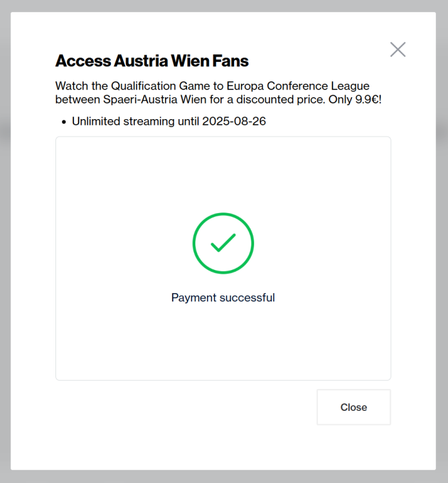This screenshot has width=448, height=483.
Task: Click the dimmed backdrop outside the dialog
Action: tap(5, 258)
